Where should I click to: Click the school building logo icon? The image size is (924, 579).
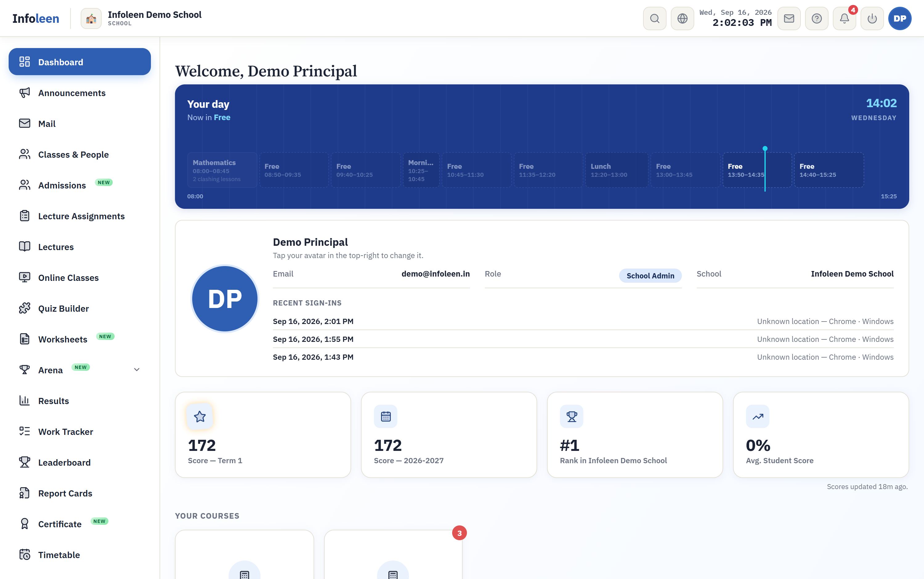(91, 18)
